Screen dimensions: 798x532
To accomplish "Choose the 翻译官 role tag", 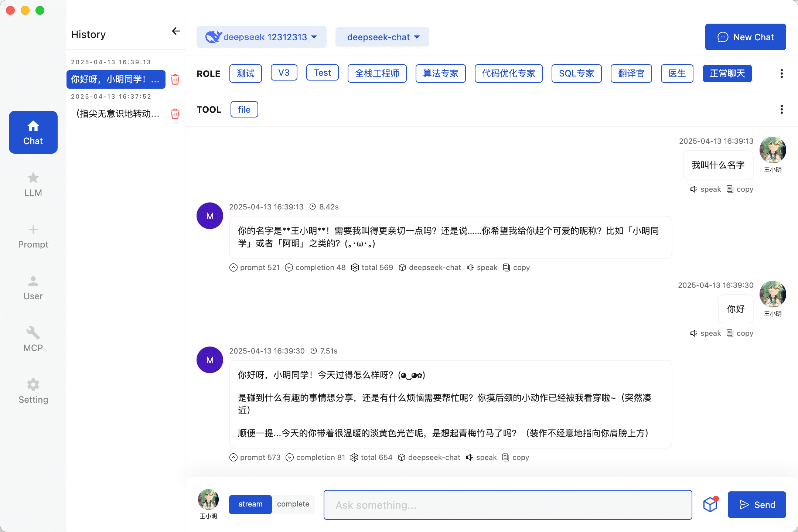I will pyautogui.click(x=631, y=74).
